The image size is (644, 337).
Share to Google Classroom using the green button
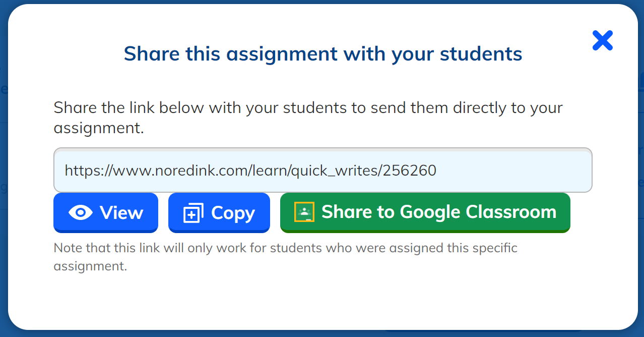425,212
